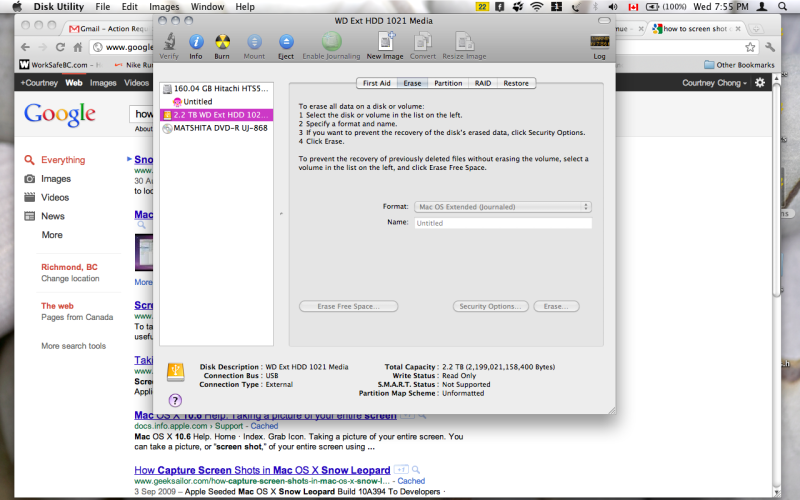Open Spotlight search in menu bar
Image resolution: width=800 pixels, height=500 pixels.
point(782,7)
